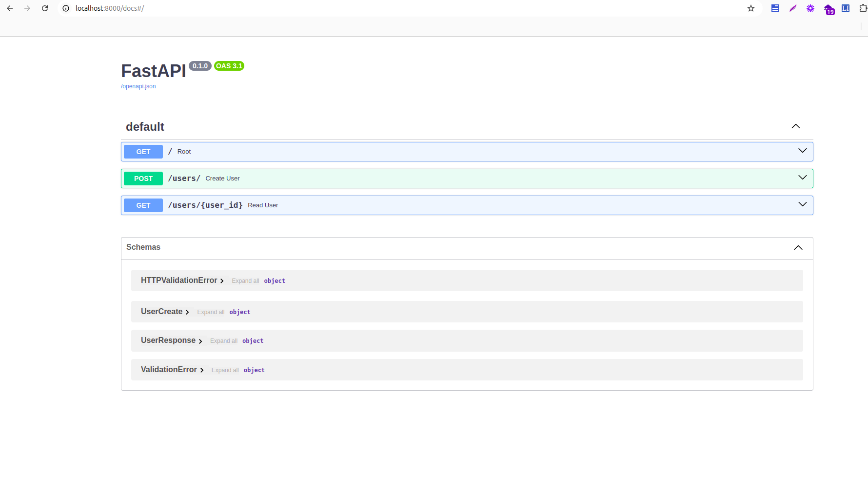This screenshot has width=868, height=478.
Task: Expand the UserCreate schema arrow
Action: point(187,312)
